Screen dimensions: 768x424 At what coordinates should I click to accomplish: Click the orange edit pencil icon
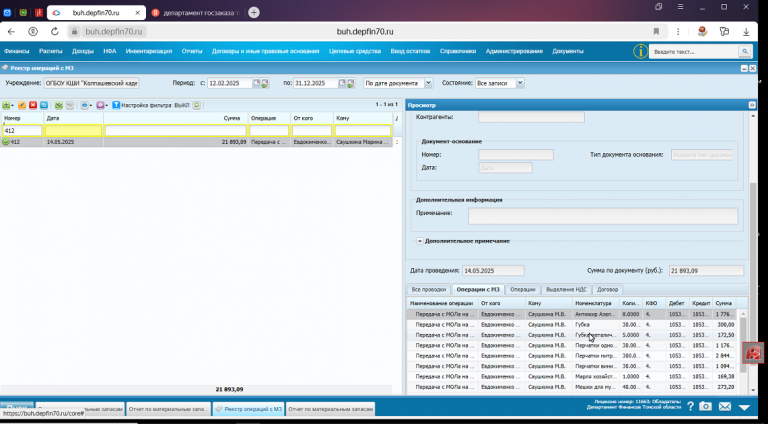click(x=22, y=105)
